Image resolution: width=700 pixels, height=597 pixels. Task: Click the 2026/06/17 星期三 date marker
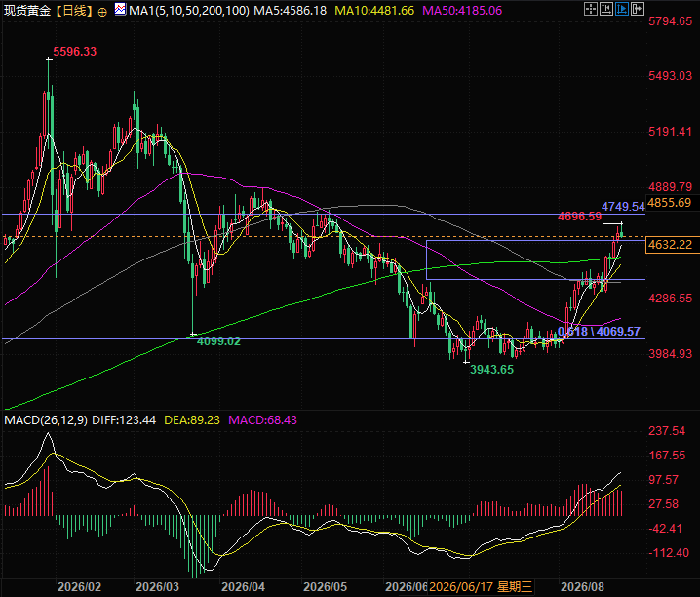tap(481, 586)
